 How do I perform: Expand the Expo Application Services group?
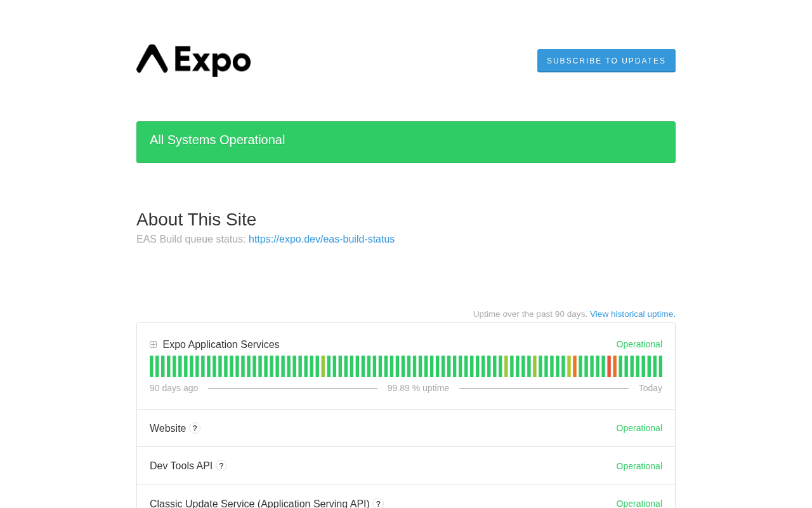[154, 345]
